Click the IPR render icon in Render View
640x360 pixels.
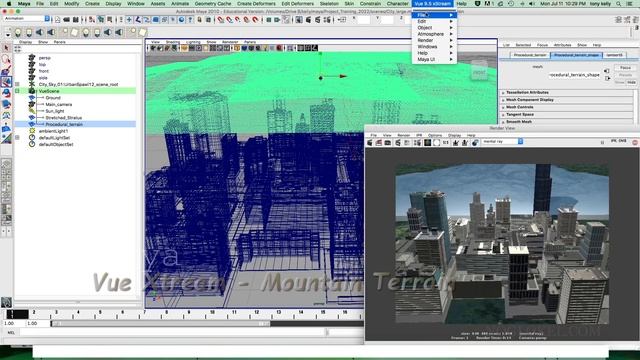[x=398, y=142]
